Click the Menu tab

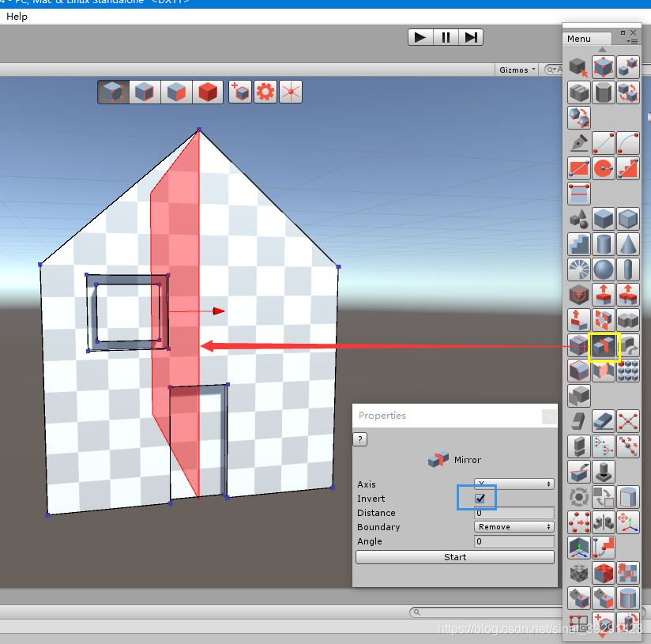pos(579,39)
